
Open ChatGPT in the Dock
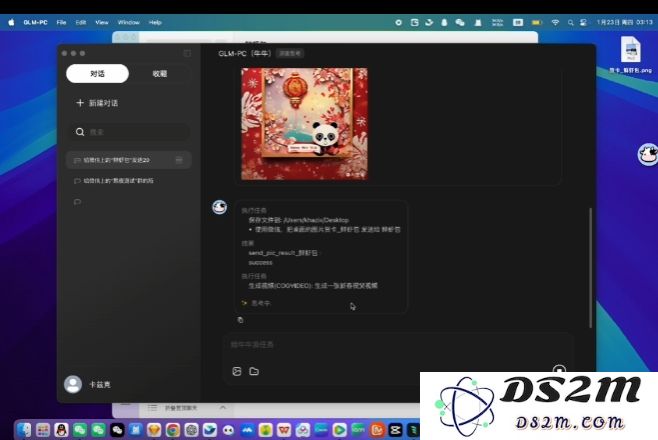pos(191,430)
